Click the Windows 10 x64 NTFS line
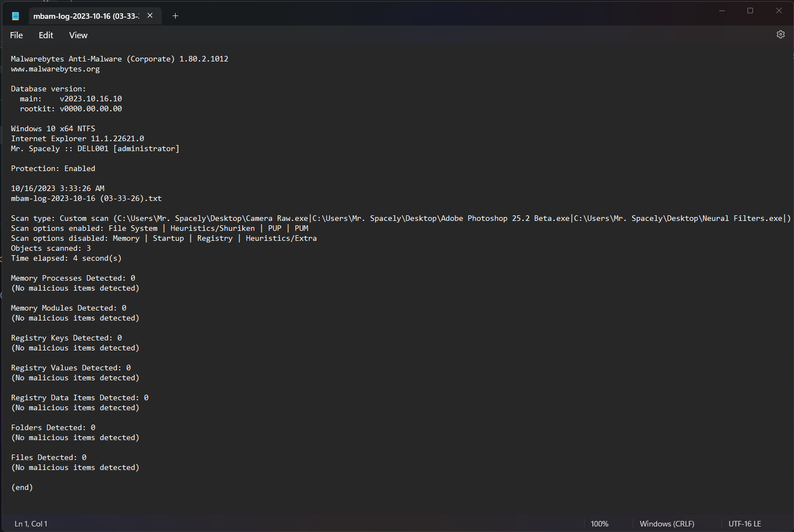Screen dimensions: 794x532 coord(53,128)
